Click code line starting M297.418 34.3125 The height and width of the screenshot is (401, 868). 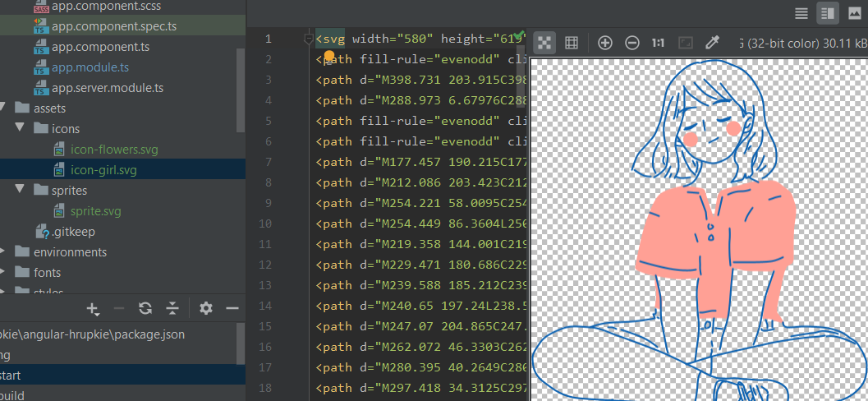(420, 386)
